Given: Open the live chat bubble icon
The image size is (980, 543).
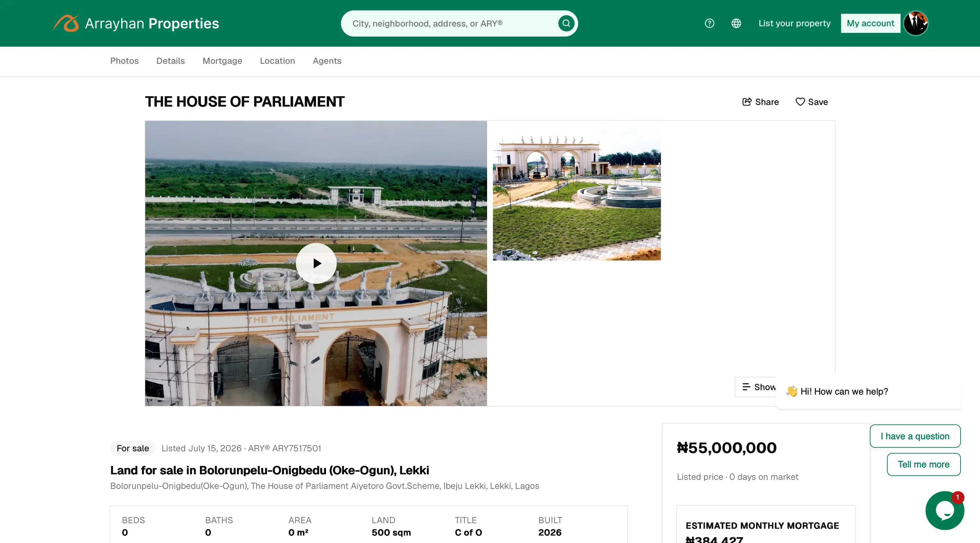Looking at the screenshot, I should (x=945, y=510).
